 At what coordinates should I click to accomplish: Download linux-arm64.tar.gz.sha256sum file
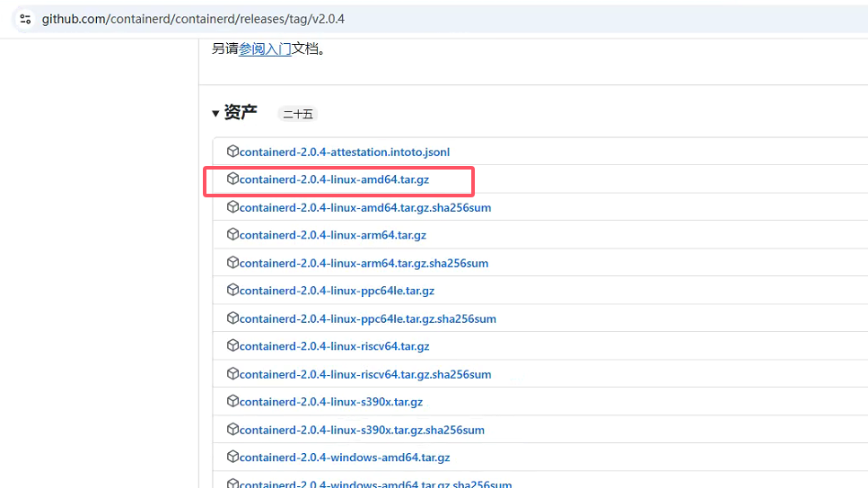pyautogui.click(x=364, y=264)
